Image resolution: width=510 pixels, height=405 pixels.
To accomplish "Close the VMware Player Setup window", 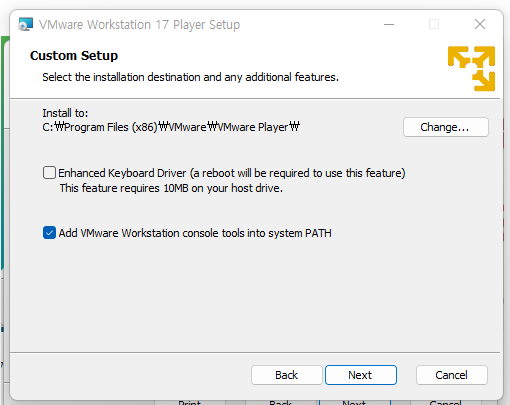I will 480,24.
